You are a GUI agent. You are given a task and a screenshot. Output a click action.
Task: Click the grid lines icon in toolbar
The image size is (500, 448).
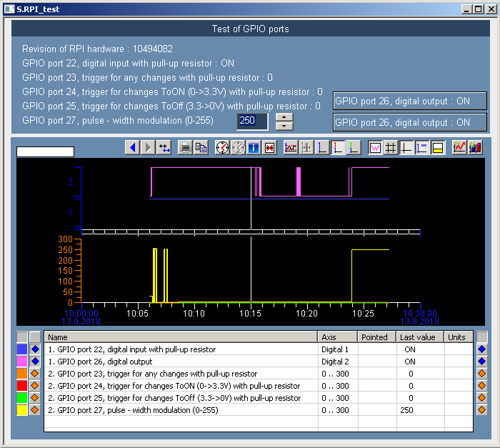coord(391,147)
